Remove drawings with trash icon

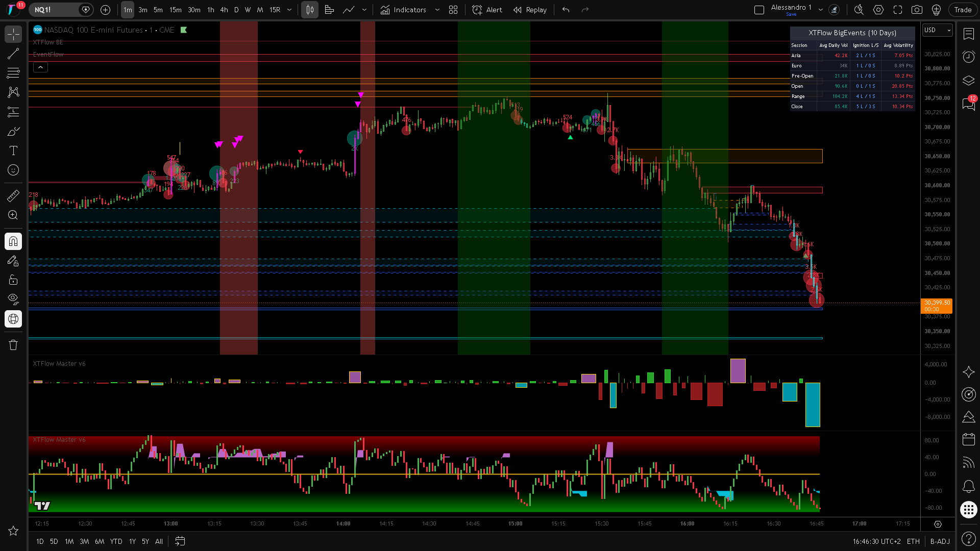click(x=13, y=345)
